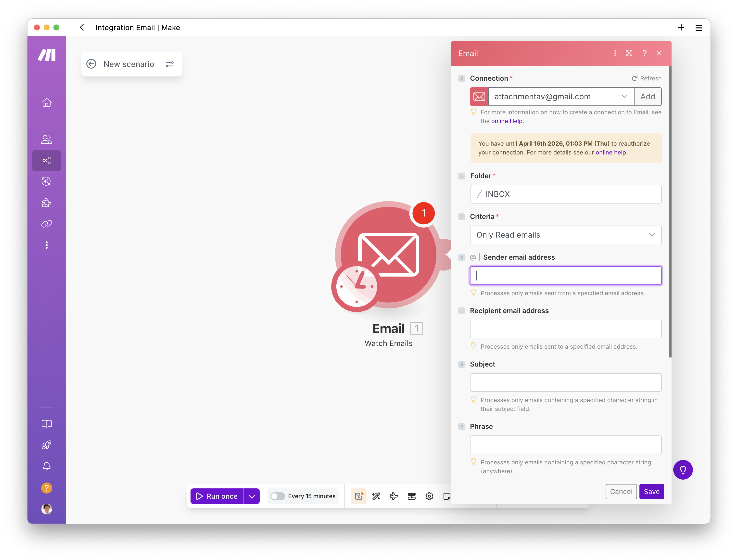Open the attachmentav@gmail.com connection dropdown

624,96
